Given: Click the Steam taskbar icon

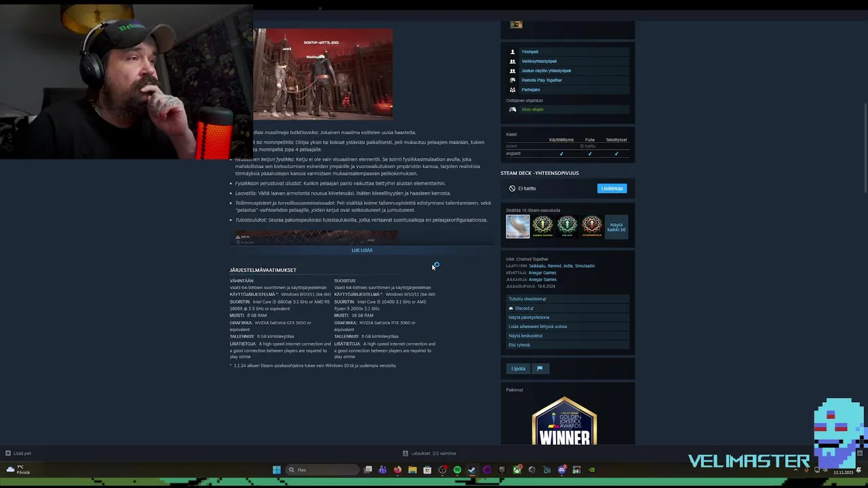Looking at the screenshot, I should pos(472,470).
